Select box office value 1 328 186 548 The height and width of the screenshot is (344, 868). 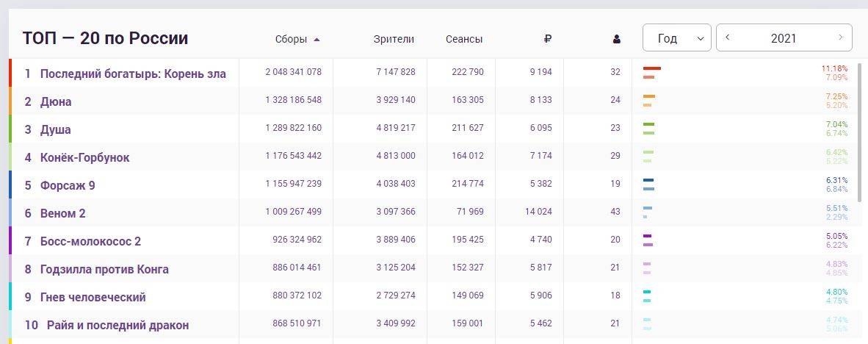[294, 100]
